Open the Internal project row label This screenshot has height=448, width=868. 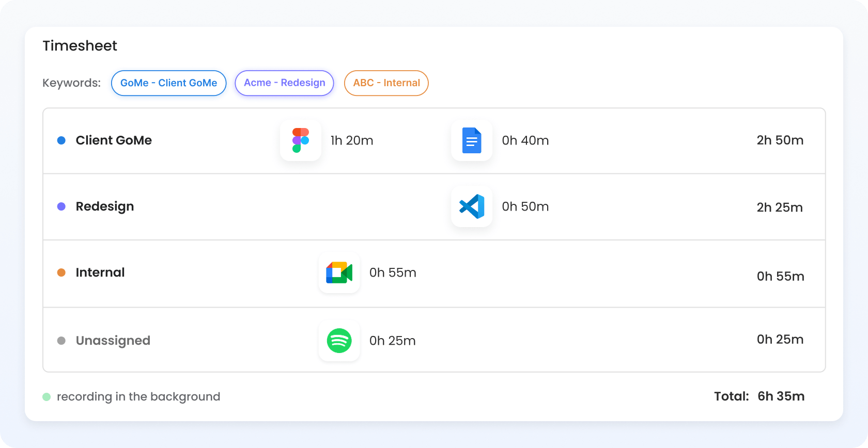[100, 273]
